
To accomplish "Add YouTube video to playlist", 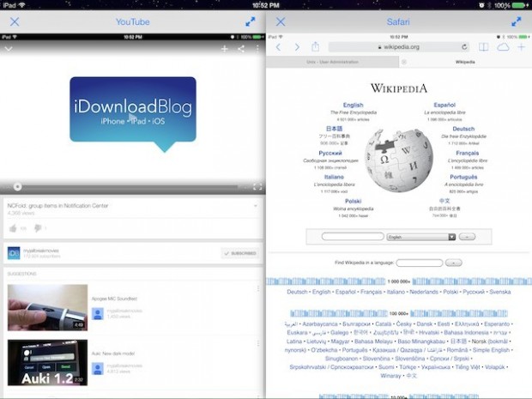I will tap(224, 50).
